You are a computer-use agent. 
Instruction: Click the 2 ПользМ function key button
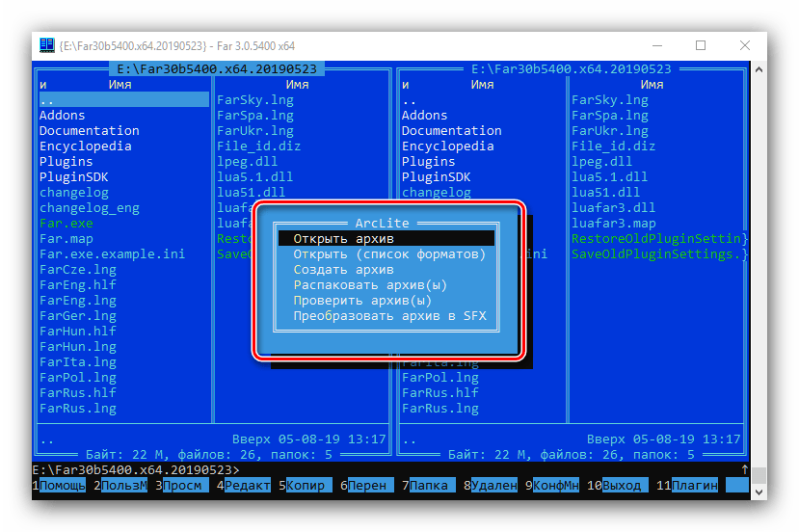click(120, 485)
